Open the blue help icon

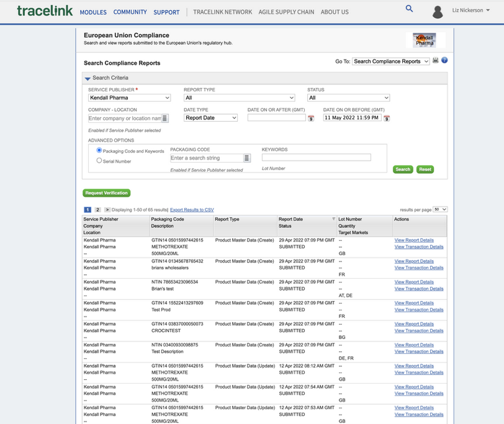coord(444,60)
